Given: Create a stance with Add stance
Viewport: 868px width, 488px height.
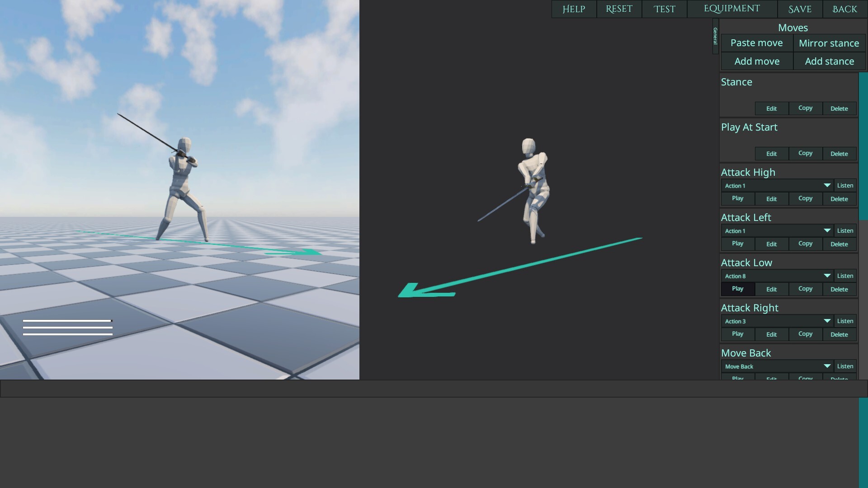Looking at the screenshot, I should click(829, 61).
